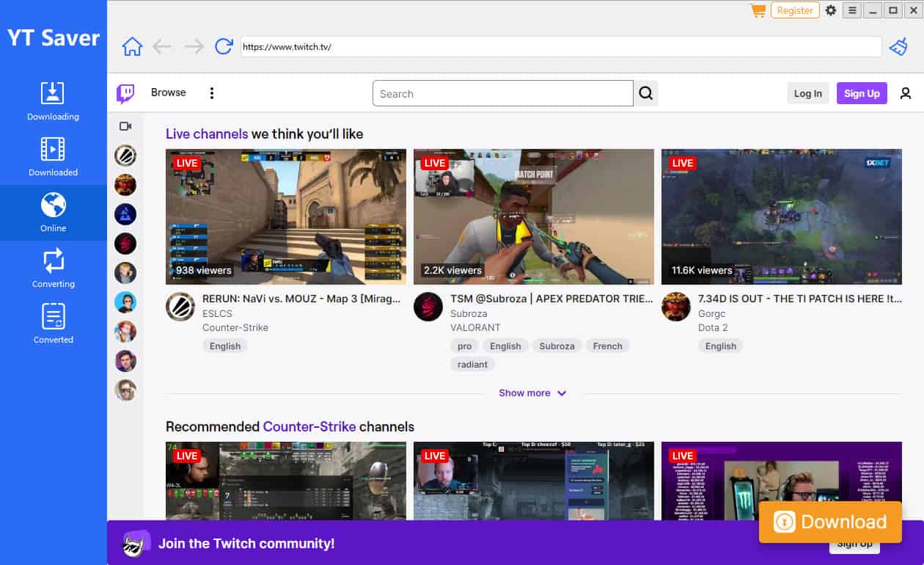This screenshot has height=565, width=924.
Task: Click the Dota 2 category label
Action: 713,328
